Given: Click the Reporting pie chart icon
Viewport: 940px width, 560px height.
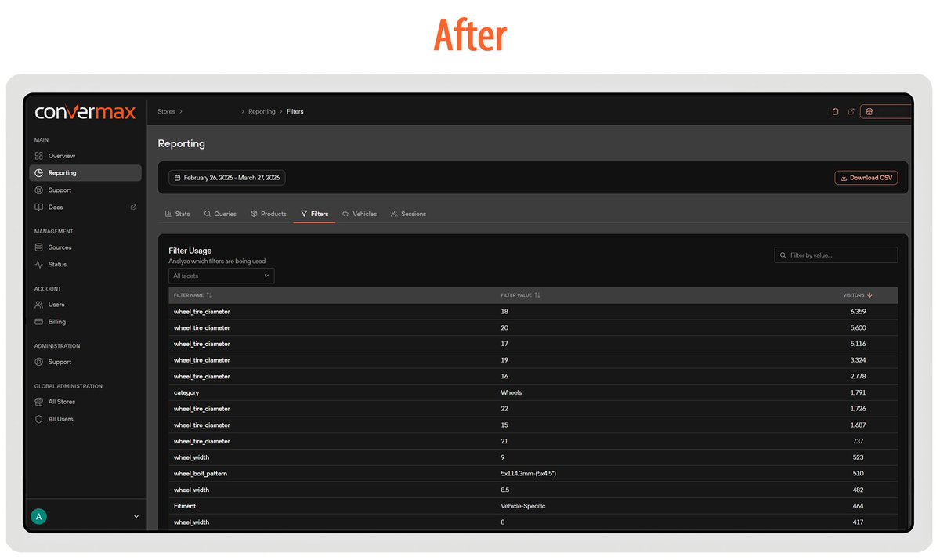Looking at the screenshot, I should click(x=39, y=173).
